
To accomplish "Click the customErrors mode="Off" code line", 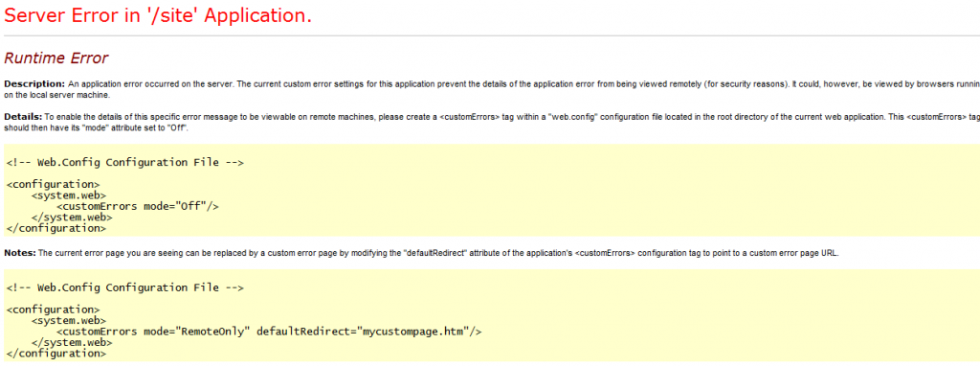I will (138, 206).
